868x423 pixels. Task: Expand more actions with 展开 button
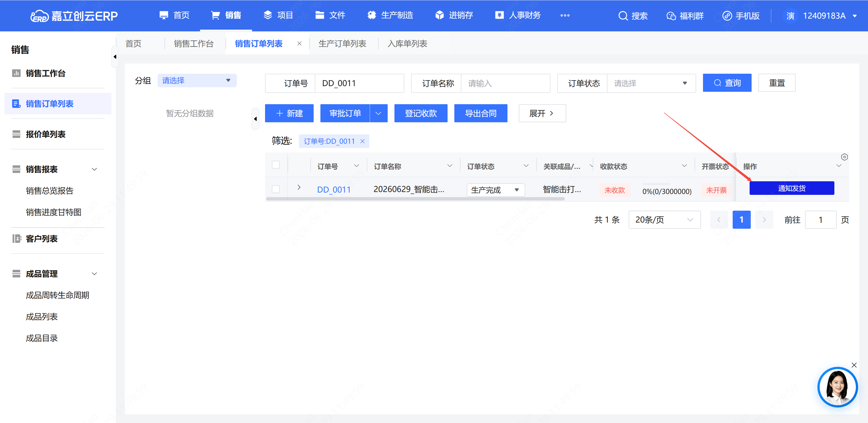tap(542, 114)
